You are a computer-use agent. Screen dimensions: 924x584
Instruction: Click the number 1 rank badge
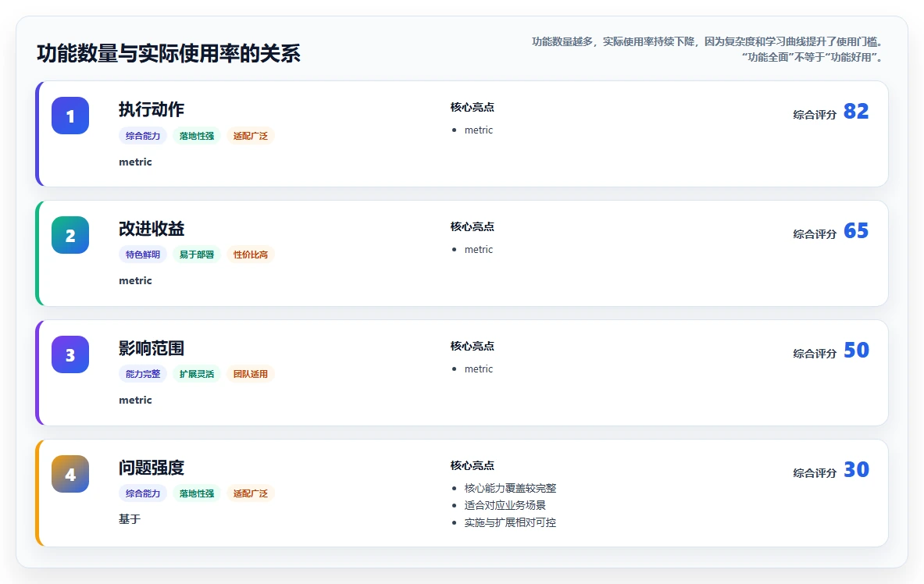point(70,116)
